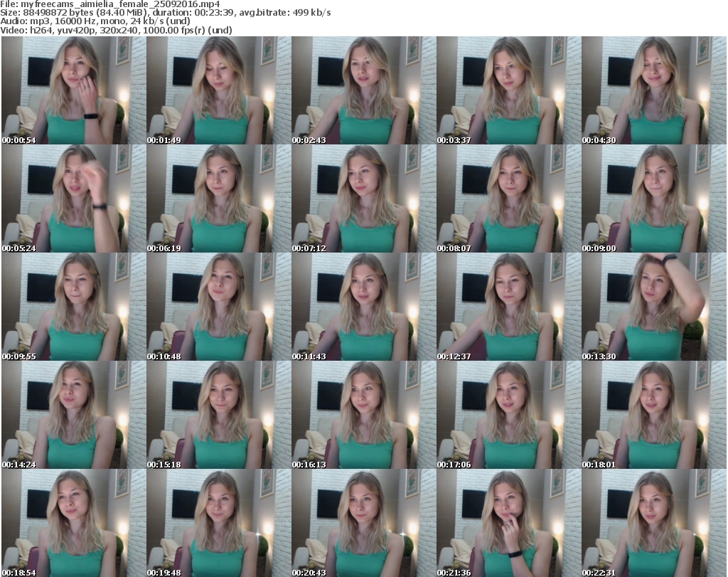The image size is (728, 577).
Task: Select the thumbnail timestamped 00:11:43
Action: pyautogui.click(x=364, y=307)
